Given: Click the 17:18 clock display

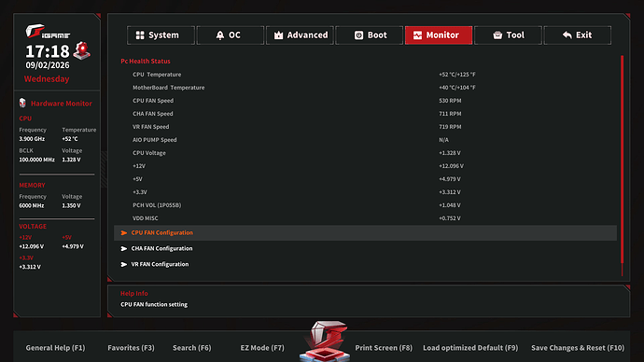Looking at the screenshot, I should pyautogui.click(x=48, y=51).
